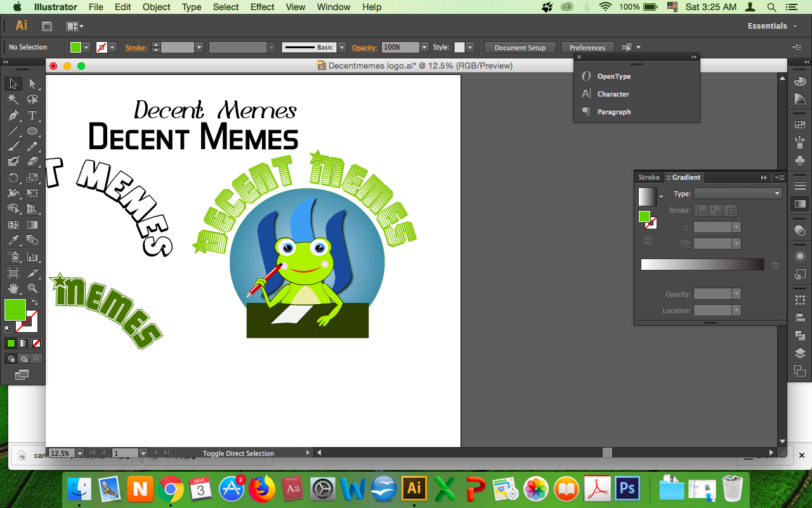The image size is (812, 508).
Task: Click the Preferences button
Action: (x=587, y=48)
